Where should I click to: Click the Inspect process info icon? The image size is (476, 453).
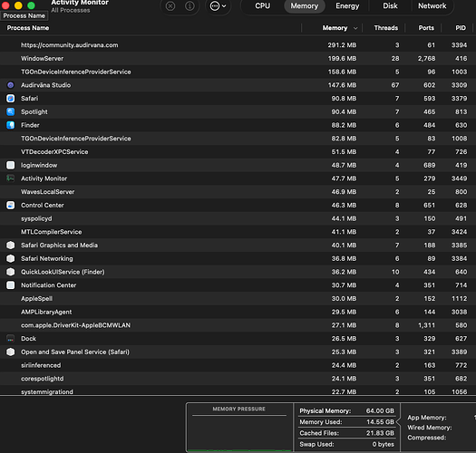pos(189,5)
